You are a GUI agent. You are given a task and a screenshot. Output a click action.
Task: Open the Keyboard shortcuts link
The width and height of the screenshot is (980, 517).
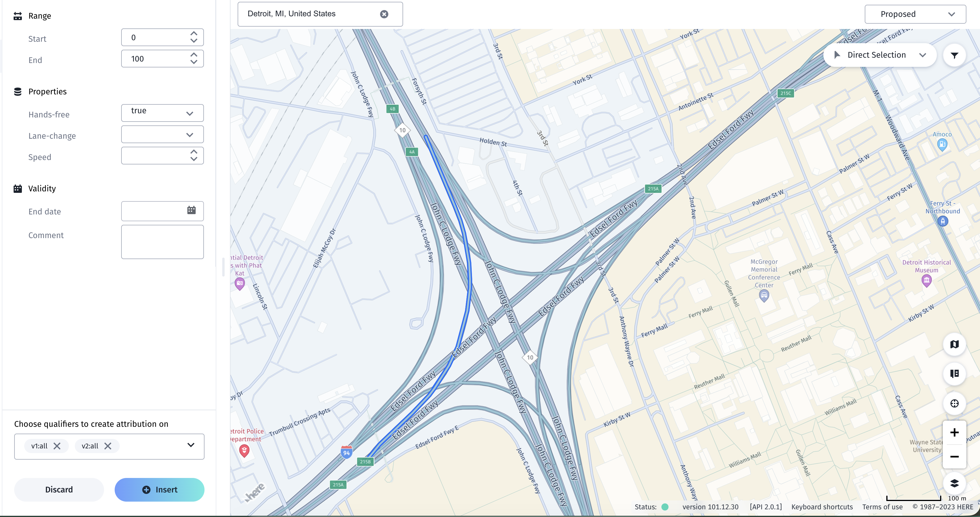tap(822, 507)
